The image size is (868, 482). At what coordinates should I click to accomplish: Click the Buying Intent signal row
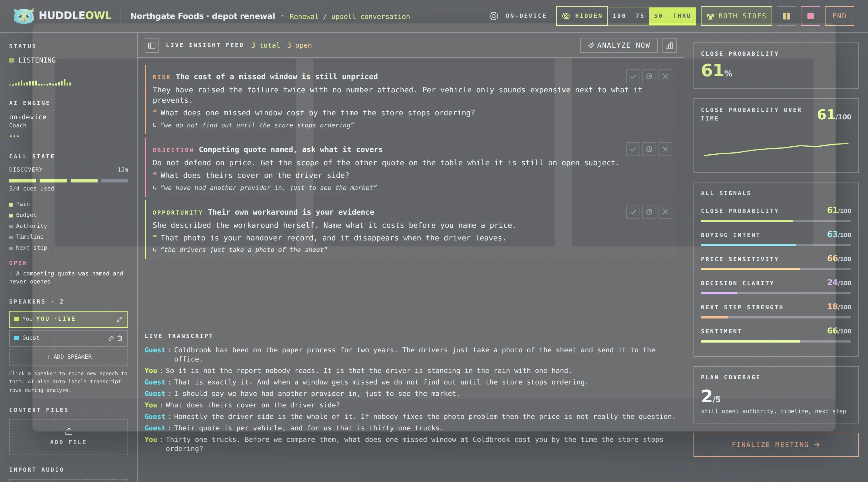(x=776, y=238)
